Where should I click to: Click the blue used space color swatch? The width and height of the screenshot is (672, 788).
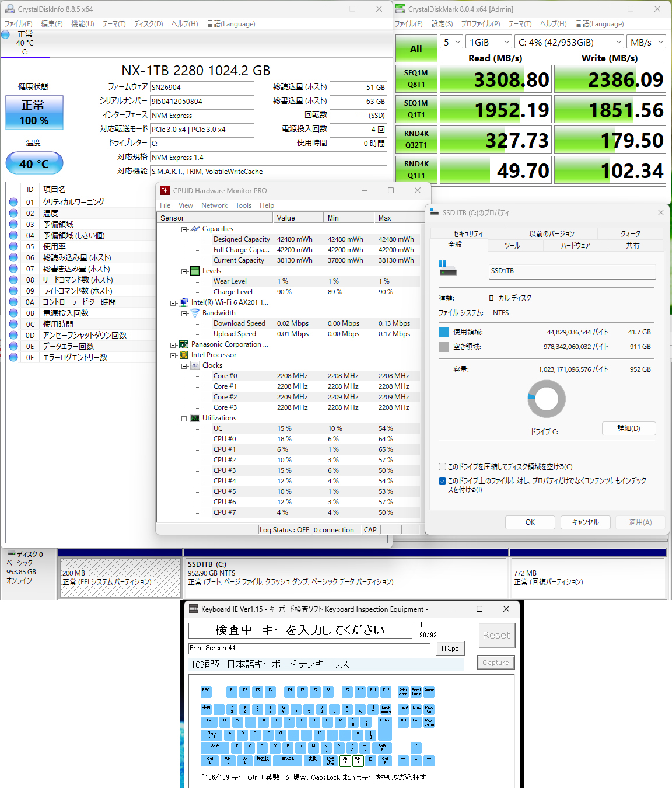[x=444, y=332]
